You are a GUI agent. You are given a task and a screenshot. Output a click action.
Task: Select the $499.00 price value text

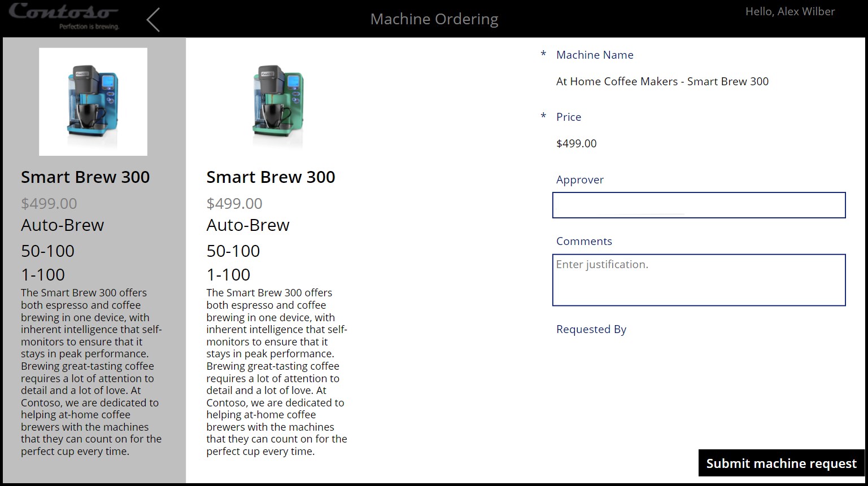click(x=576, y=143)
